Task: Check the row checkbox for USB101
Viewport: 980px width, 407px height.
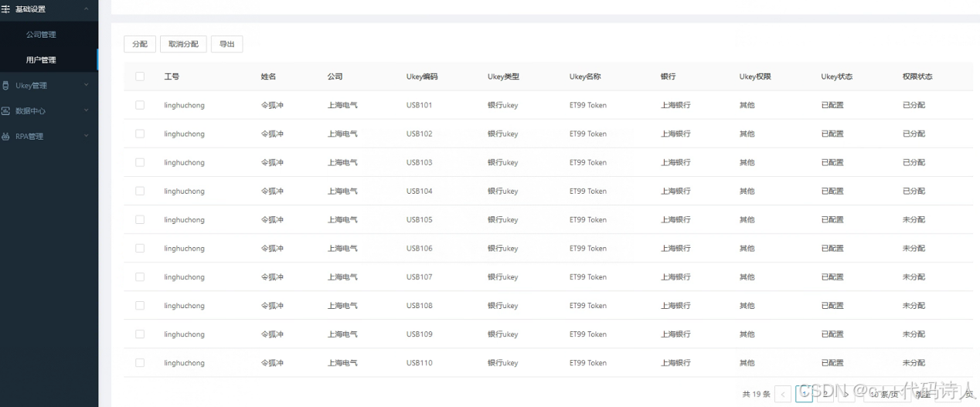Action: click(x=140, y=105)
